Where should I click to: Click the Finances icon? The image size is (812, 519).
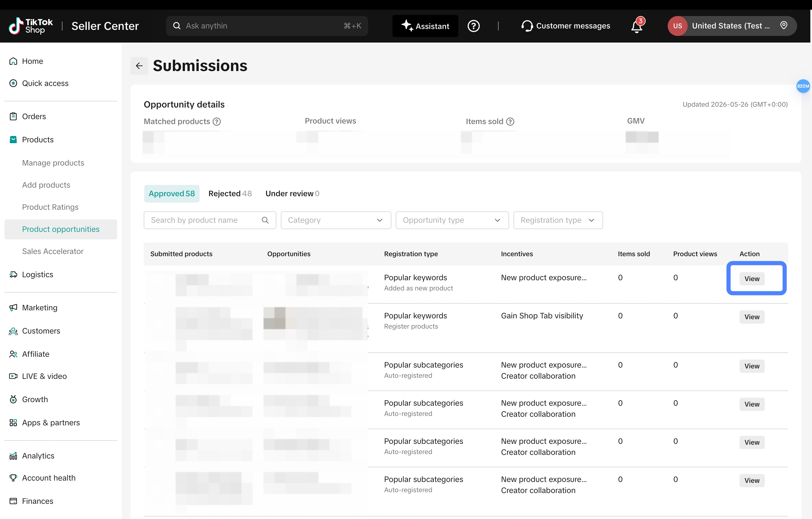[13, 501]
